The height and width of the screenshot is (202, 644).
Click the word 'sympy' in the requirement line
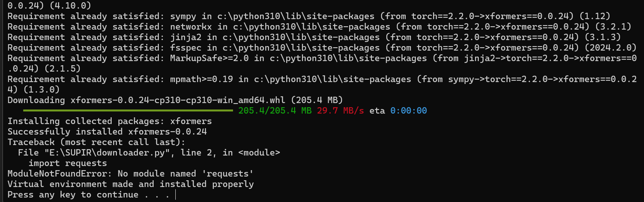tap(183, 16)
